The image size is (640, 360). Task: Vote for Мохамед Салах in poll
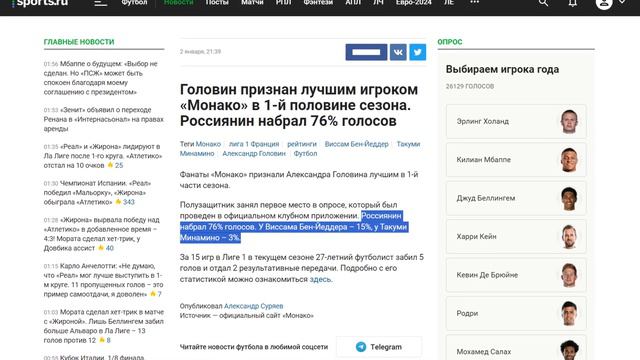tap(516, 348)
